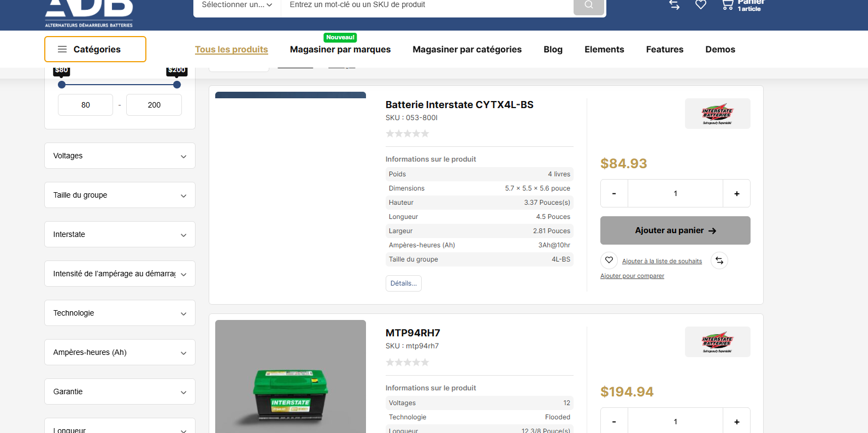This screenshot has height=433, width=868.
Task: Click Interstate Batteries logo on CYTX4L-BS card
Action: 717,114
